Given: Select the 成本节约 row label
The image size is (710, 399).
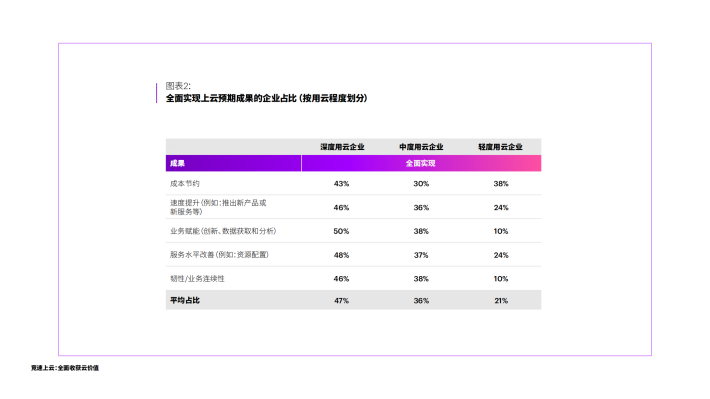Looking at the screenshot, I should pos(185,183).
